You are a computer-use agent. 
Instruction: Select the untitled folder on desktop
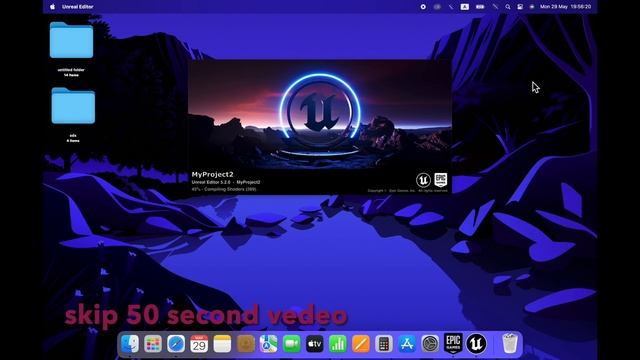[x=71, y=40]
